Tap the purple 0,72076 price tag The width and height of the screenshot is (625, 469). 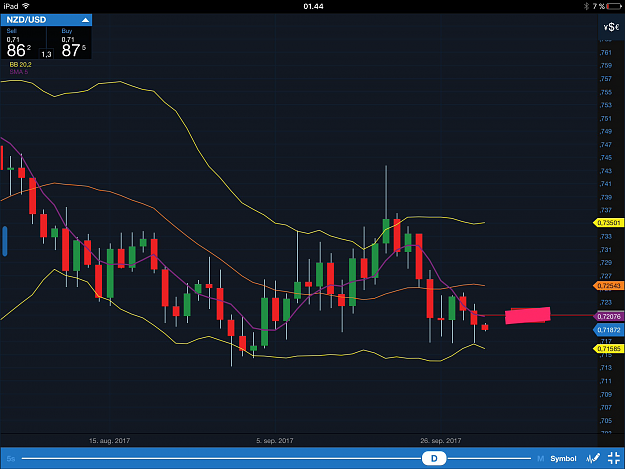tap(609, 316)
